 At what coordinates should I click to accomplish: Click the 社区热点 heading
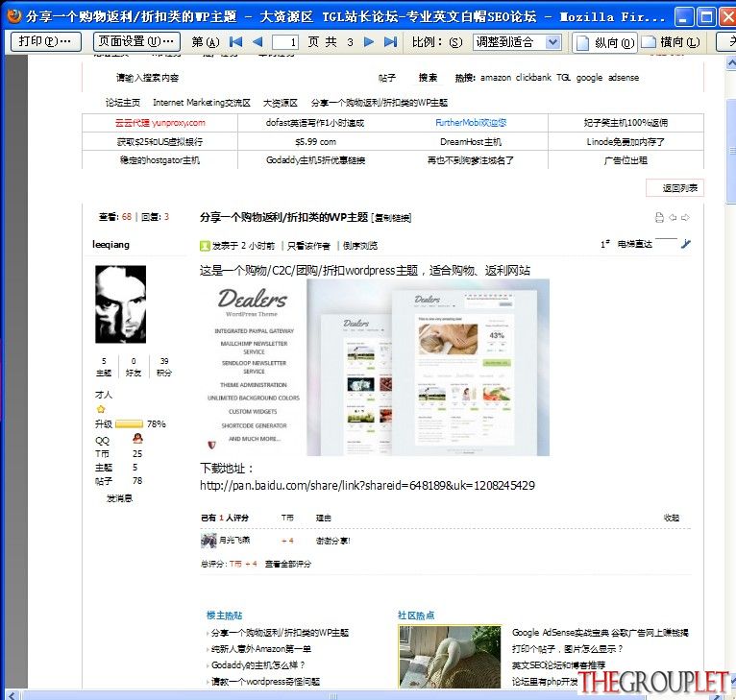pyautogui.click(x=416, y=616)
